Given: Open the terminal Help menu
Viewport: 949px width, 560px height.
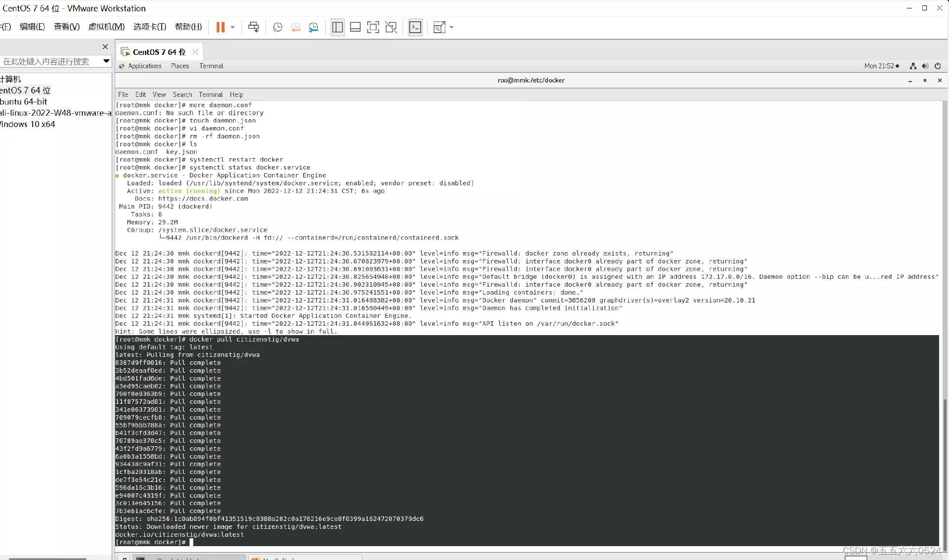Looking at the screenshot, I should 236,95.
